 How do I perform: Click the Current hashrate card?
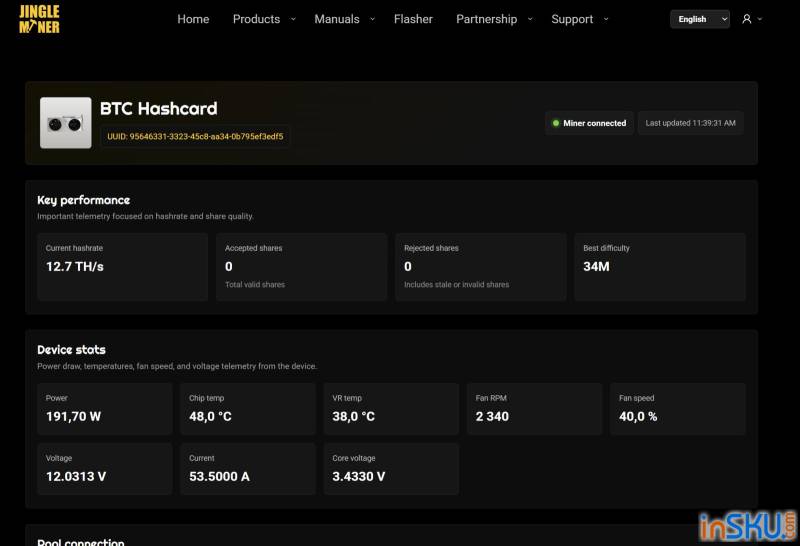click(x=122, y=267)
